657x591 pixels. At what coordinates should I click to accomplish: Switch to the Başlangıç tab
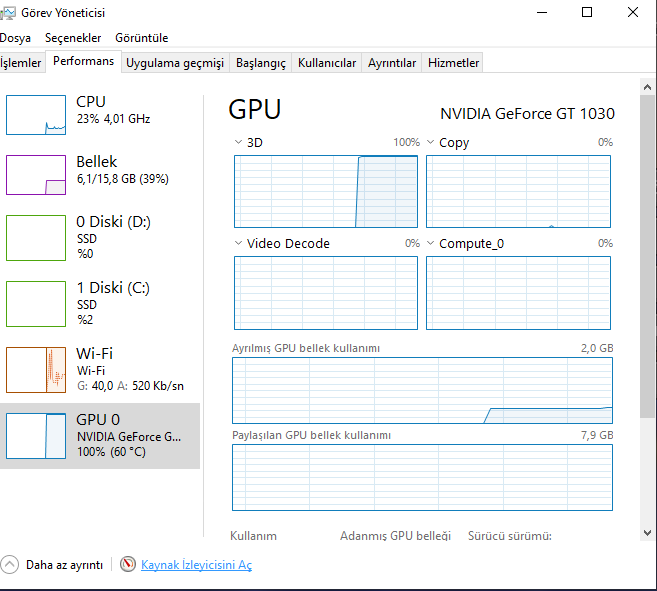coord(260,63)
